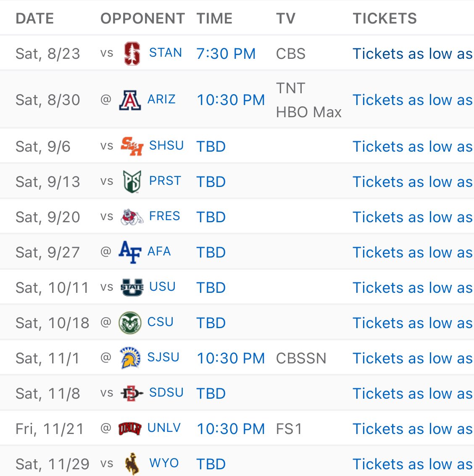Click the Stanford tree logo icon
This screenshot has width=474, height=476.
[x=132, y=53]
